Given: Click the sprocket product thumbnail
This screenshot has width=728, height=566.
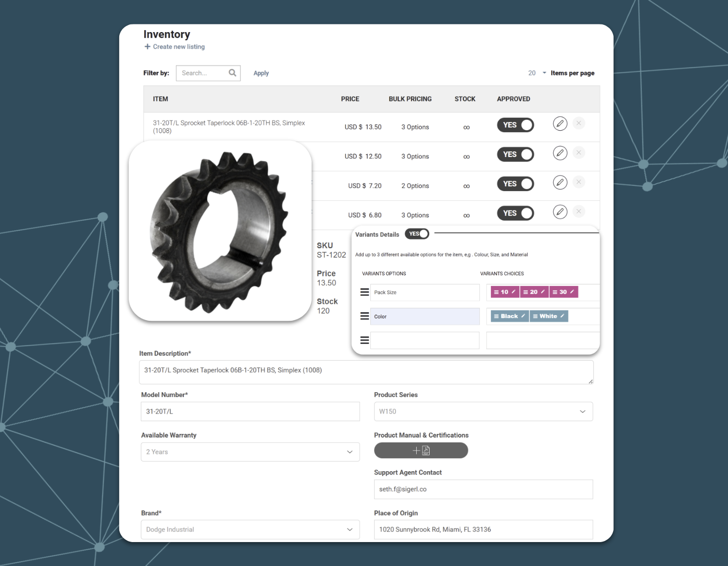Looking at the screenshot, I should click(219, 230).
